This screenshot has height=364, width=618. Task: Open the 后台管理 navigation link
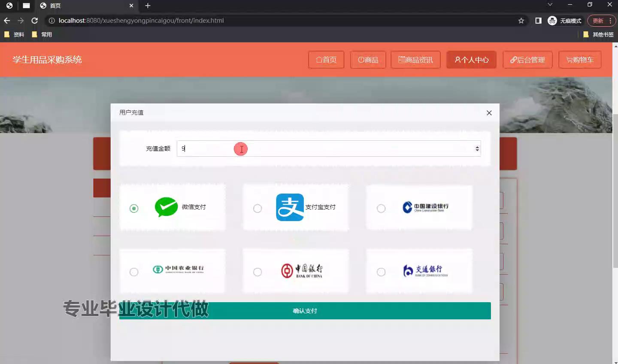(x=527, y=60)
